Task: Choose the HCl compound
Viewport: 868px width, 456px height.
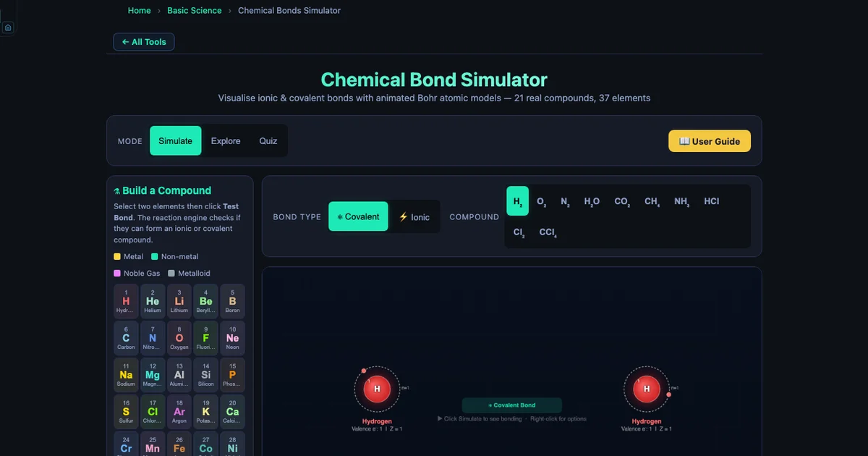Action: coord(712,201)
